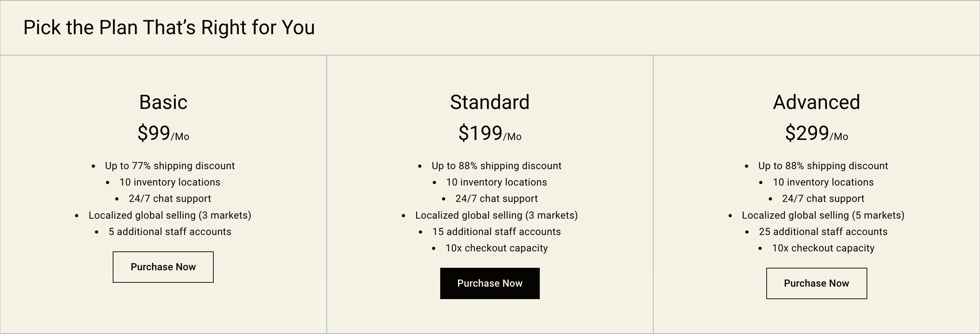Click 25 additional staff accounts in Advanced
980x334 pixels.
[823, 231]
